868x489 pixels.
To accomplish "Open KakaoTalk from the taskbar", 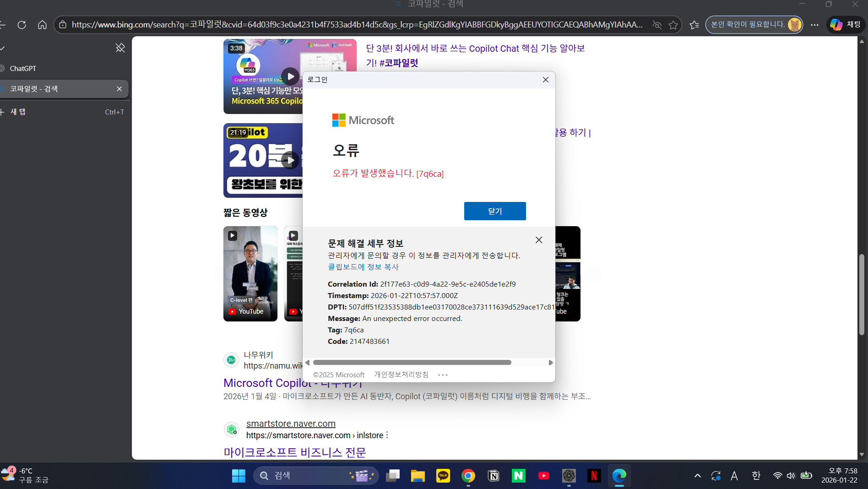I will pos(443,476).
